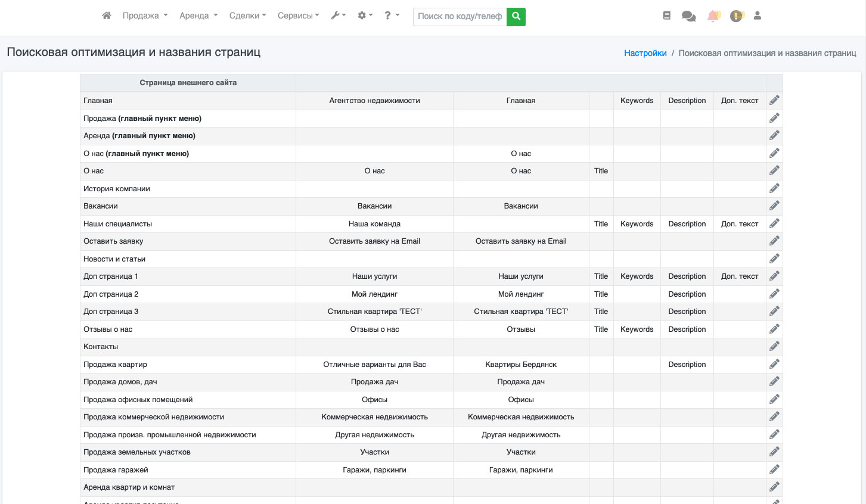Click the yellow warning alert icon

pos(737,16)
